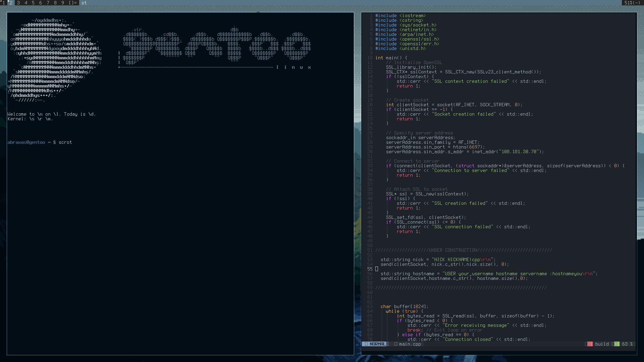
Task: Click the 'build' label in statusline
Action: pos(602,344)
